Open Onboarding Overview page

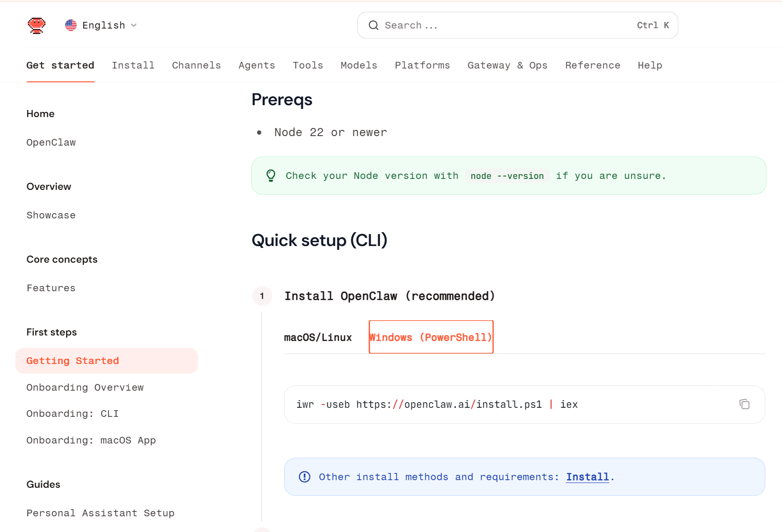[x=85, y=387]
